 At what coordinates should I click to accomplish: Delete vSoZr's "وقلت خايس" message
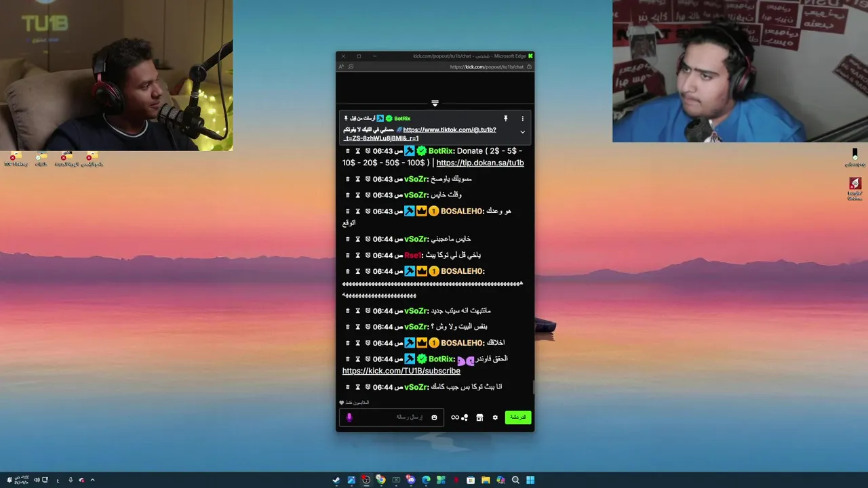click(x=348, y=195)
